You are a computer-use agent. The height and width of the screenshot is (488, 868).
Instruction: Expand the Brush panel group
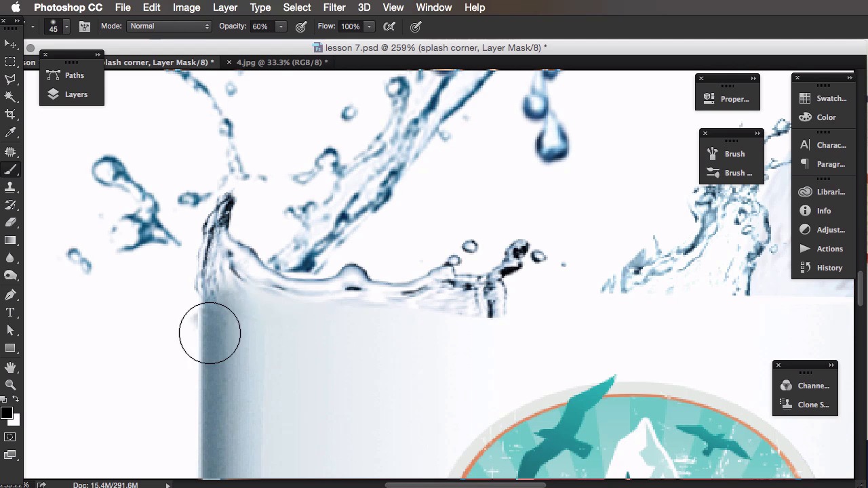pyautogui.click(x=757, y=133)
